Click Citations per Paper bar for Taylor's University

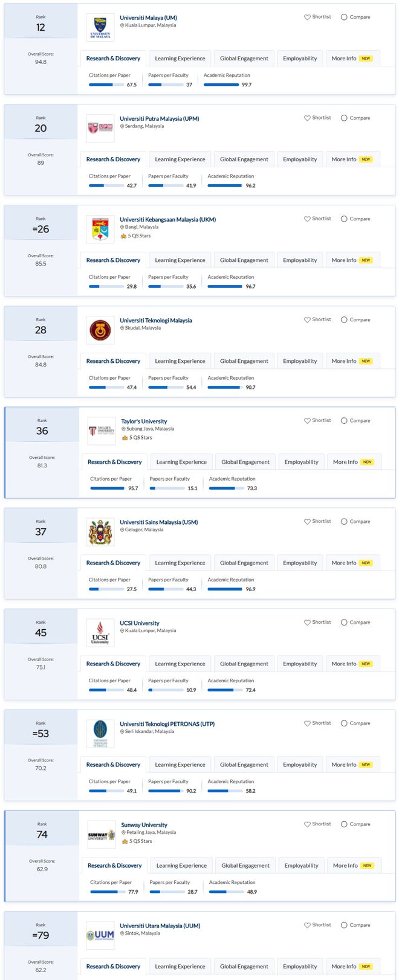pos(108,488)
